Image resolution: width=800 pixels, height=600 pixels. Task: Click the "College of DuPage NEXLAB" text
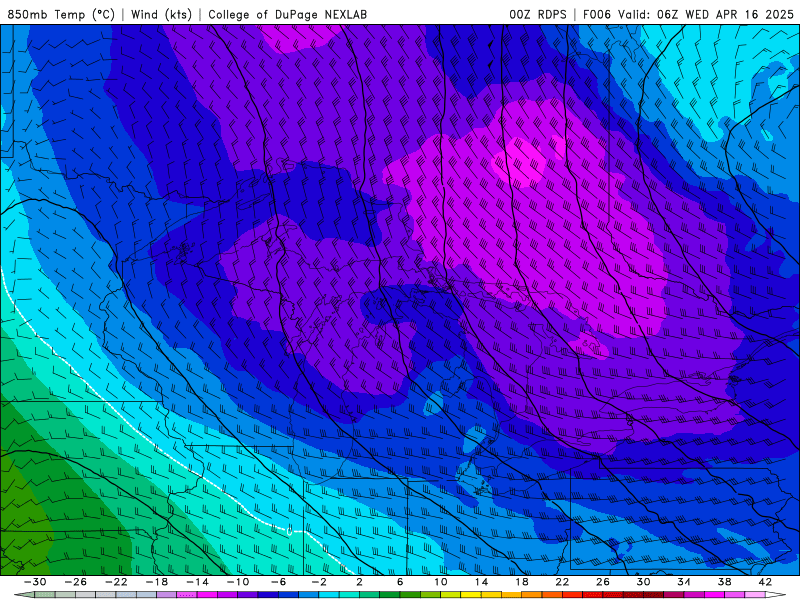tap(287, 14)
